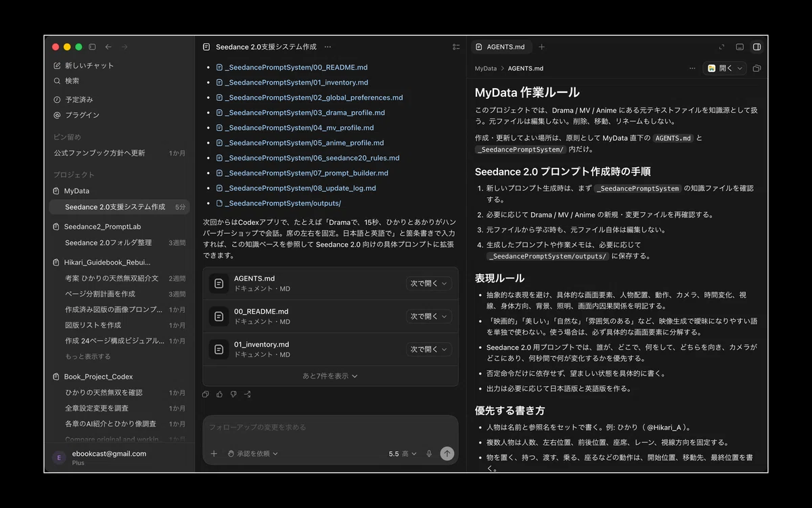
Task: Open folder link _SeedancePromptSystem/outputs/
Action: [x=283, y=203]
